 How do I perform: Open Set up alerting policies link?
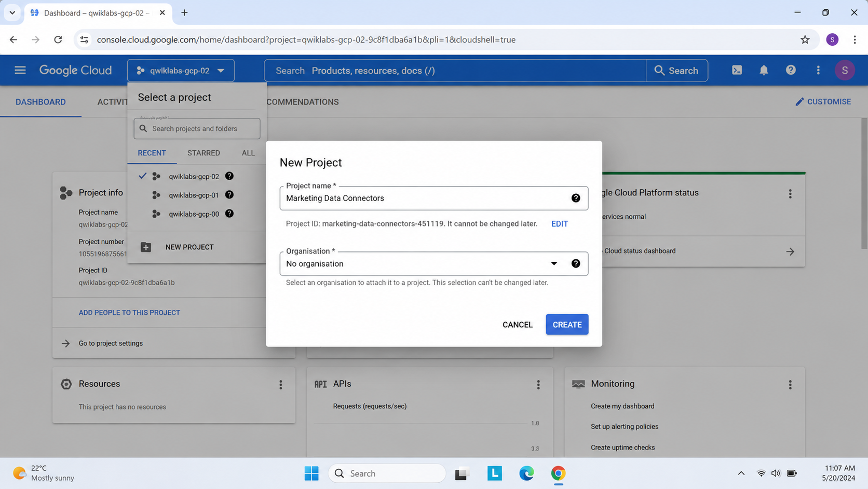tap(625, 427)
